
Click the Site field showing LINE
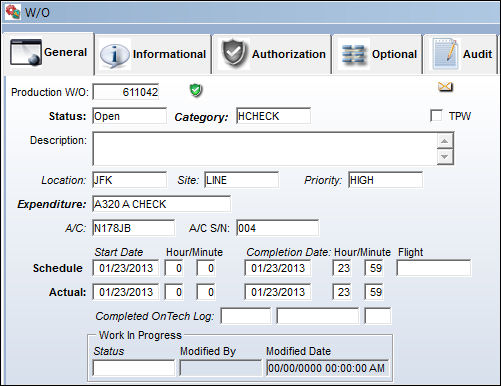click(x=242, y=180)
